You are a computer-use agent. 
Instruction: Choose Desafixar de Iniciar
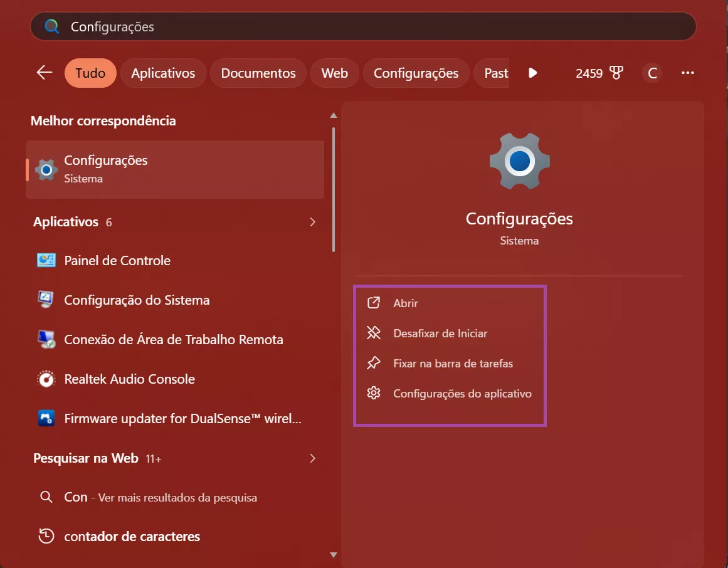(x=440, y=333)
